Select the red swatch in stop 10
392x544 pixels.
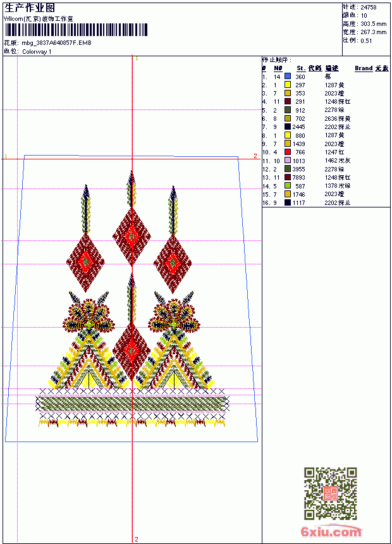(x=287, y=152)
